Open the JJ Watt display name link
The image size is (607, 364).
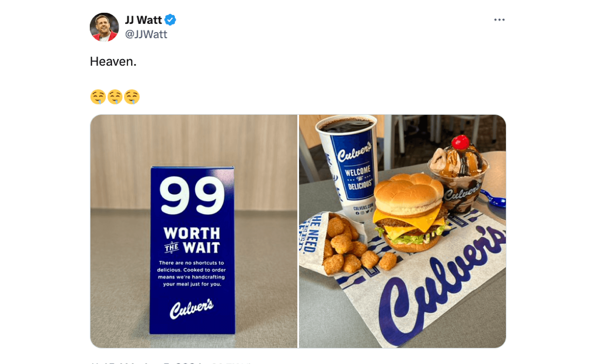[143, 20]
